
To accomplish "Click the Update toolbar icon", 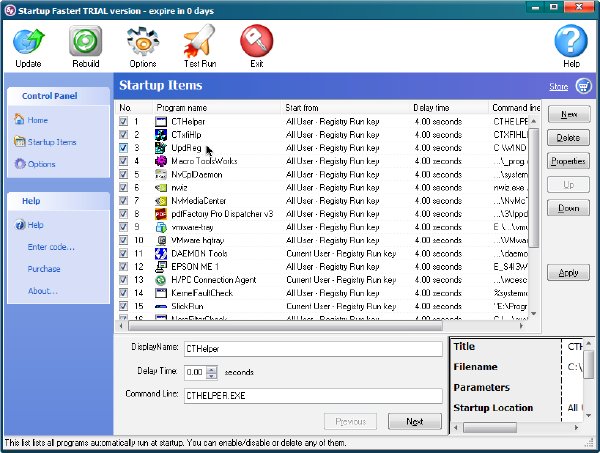I will (28, 42).
